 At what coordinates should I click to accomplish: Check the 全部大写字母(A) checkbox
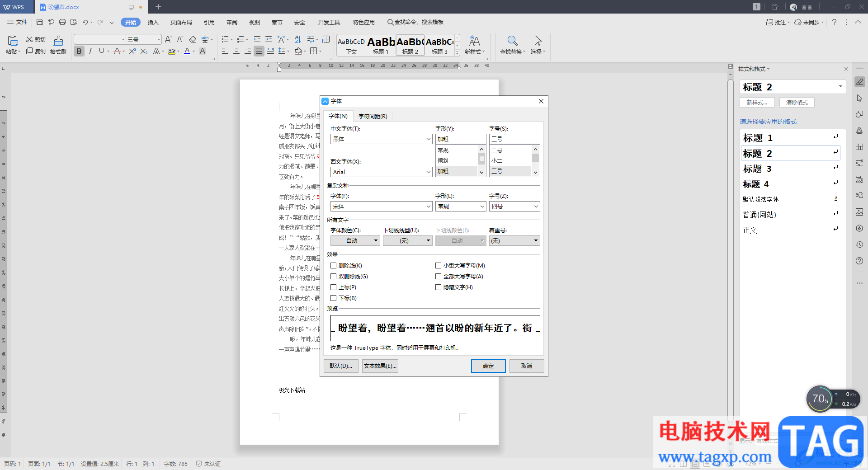coord(438,277)
